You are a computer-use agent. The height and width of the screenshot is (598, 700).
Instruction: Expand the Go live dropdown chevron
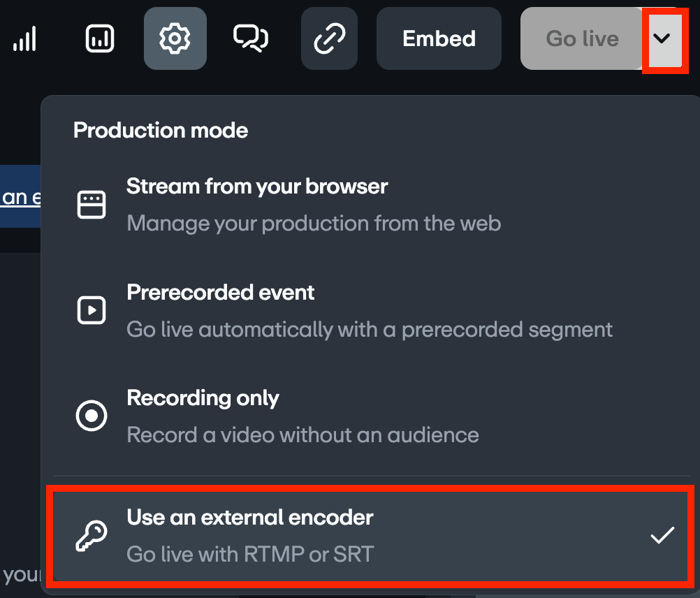tap(664, 39)
